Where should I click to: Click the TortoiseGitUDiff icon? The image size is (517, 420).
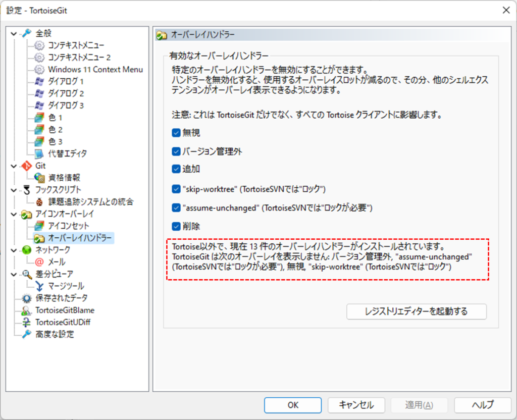27,322
